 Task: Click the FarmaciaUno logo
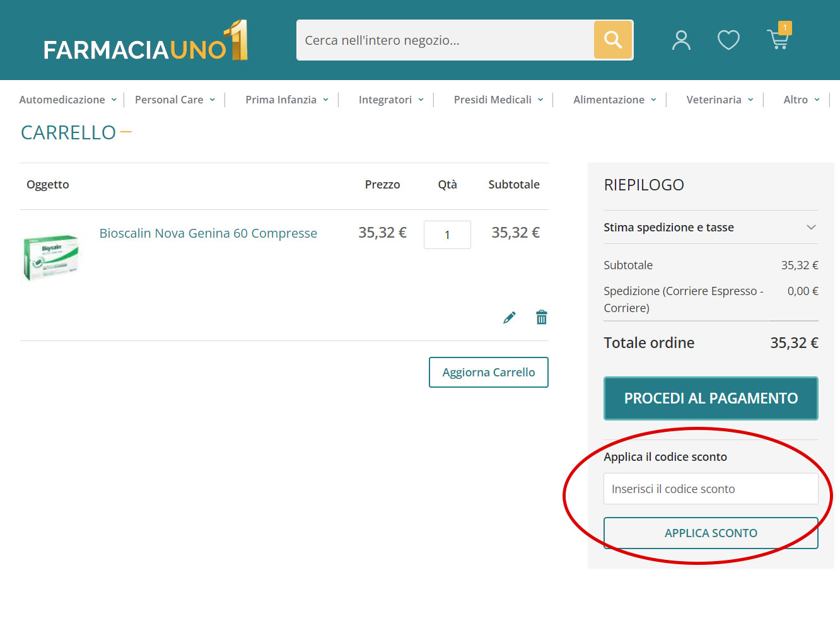pyautogui.click(x=146, y=40)
